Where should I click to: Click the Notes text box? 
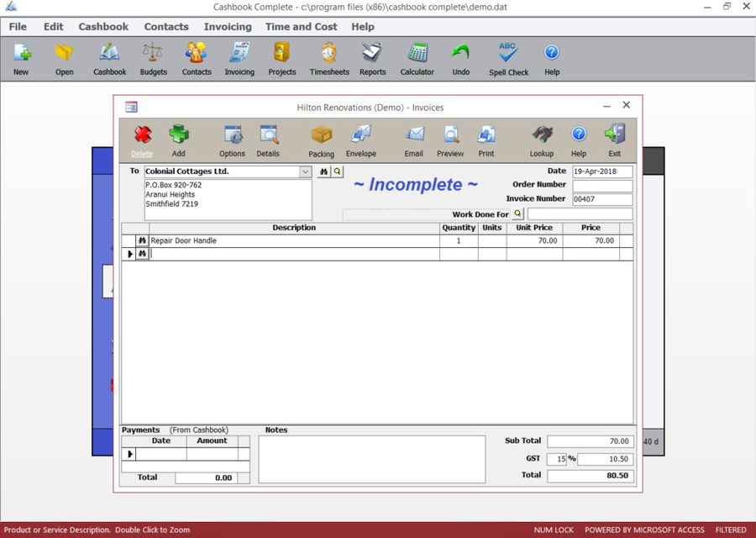click(x=372, y=459)
